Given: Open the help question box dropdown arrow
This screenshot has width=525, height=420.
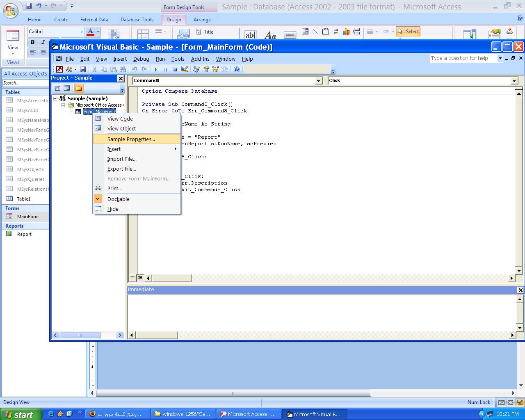Looking at the screenshot, I should pos(500,58).
